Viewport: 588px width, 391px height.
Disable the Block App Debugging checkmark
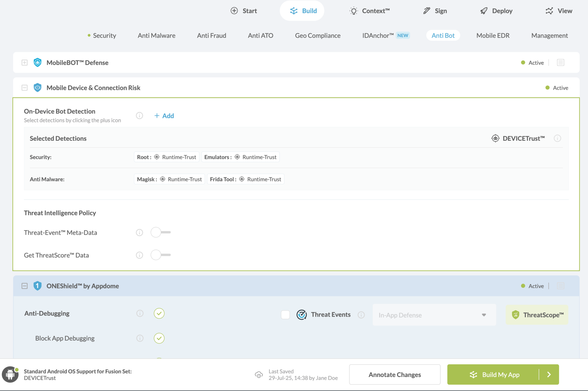point(159,338)
